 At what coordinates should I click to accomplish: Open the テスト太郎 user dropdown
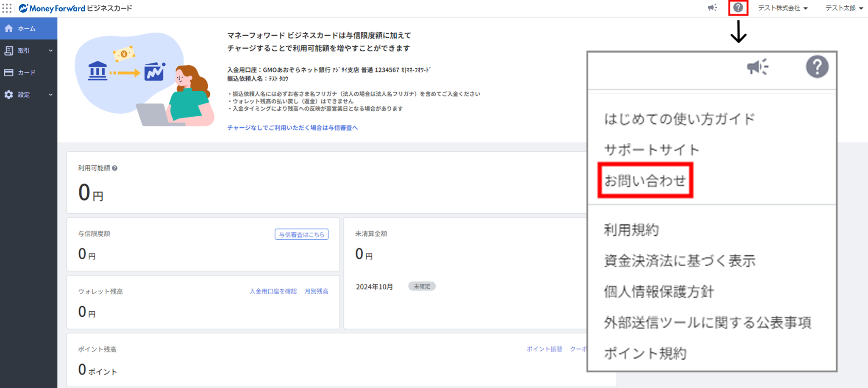coord(844,8)
